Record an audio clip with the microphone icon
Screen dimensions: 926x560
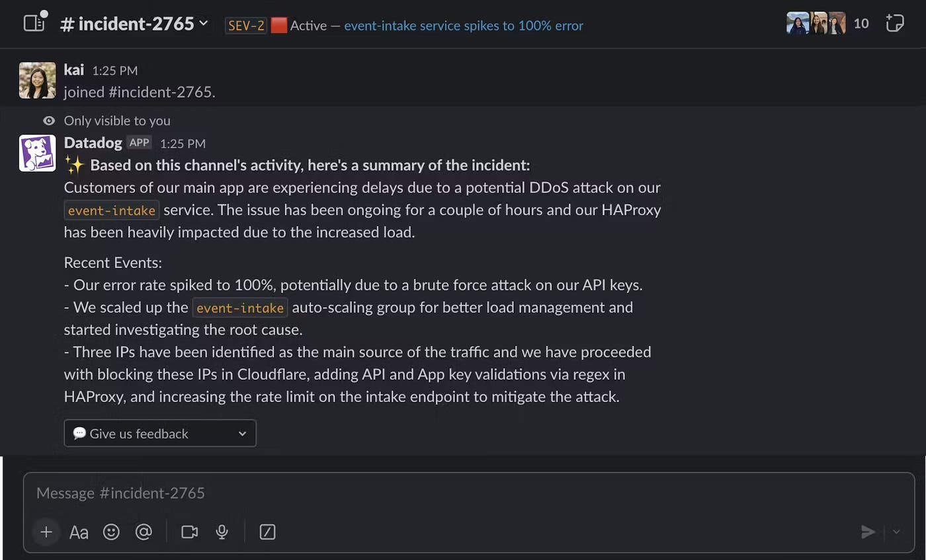tap(222, 532)
